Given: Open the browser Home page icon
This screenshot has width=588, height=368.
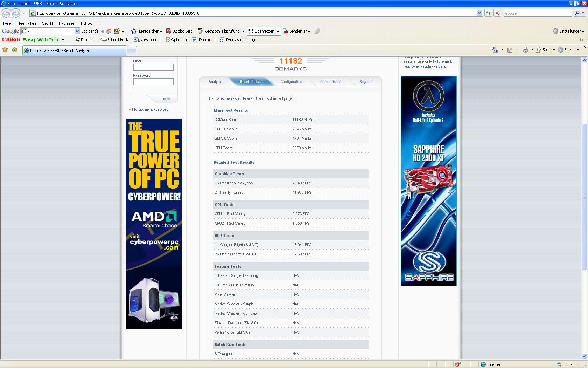Looking at the screenshot, I should click(x=495, y=50).
